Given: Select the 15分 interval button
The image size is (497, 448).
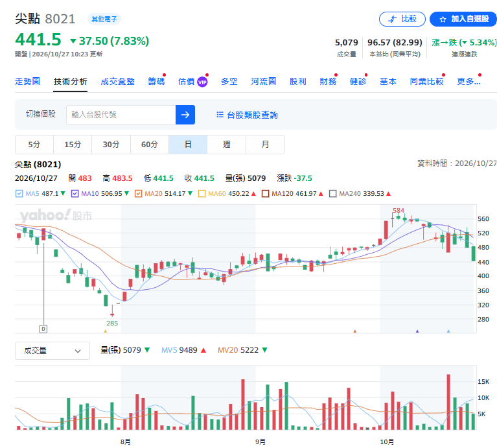Looking at the screenshot, I should (73, 145).
